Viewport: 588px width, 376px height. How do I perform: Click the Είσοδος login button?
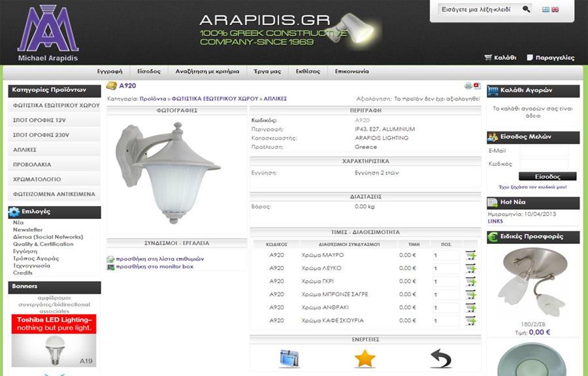547,177
